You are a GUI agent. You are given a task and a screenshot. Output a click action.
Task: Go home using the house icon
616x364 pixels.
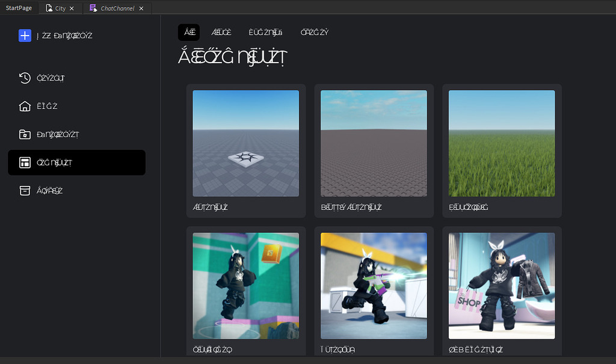(25, 106)
